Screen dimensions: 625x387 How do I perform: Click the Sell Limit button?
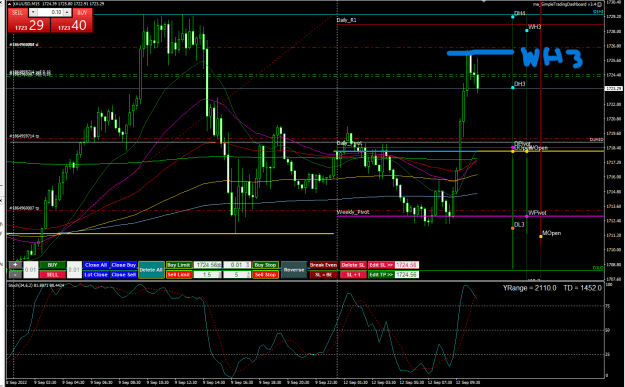tap(179, 275)
